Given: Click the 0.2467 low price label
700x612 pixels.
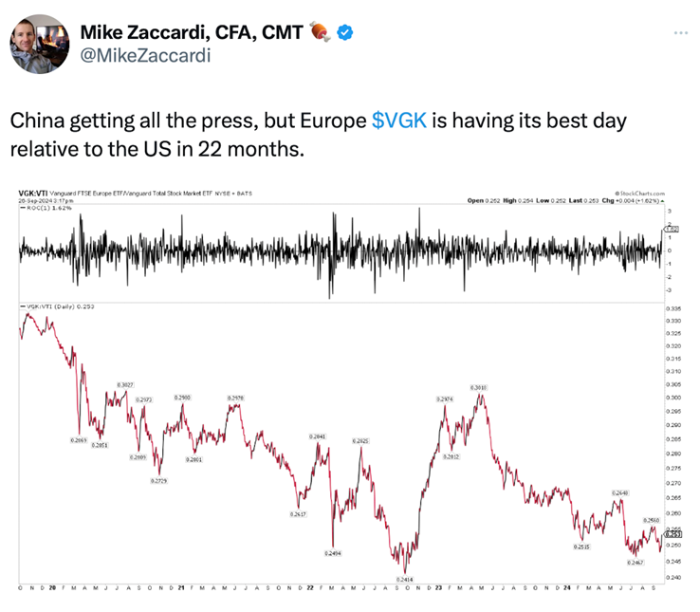Looking at the screenshot, I should click(636, 563).
